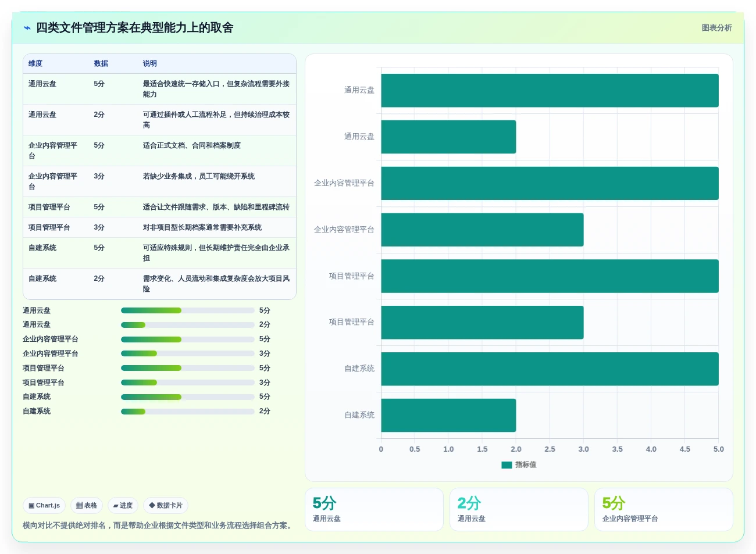Click the 项目管理平台 chart bar reaching 3.0
This screenshot has height=554, width=756.
coord(482,323)
